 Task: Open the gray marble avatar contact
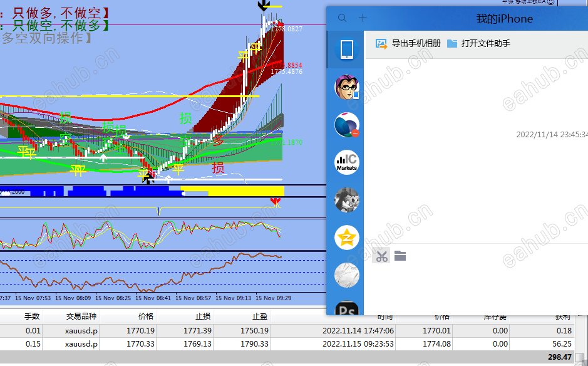(x=347, y=274)
